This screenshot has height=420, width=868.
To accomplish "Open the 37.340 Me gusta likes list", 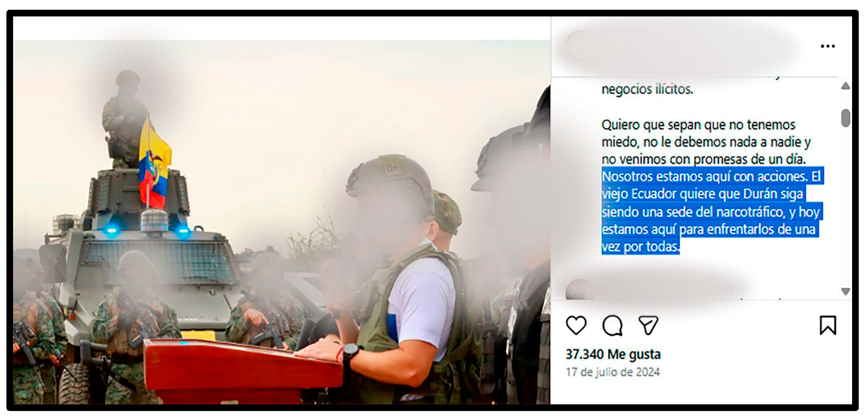I will click(613, 354).
